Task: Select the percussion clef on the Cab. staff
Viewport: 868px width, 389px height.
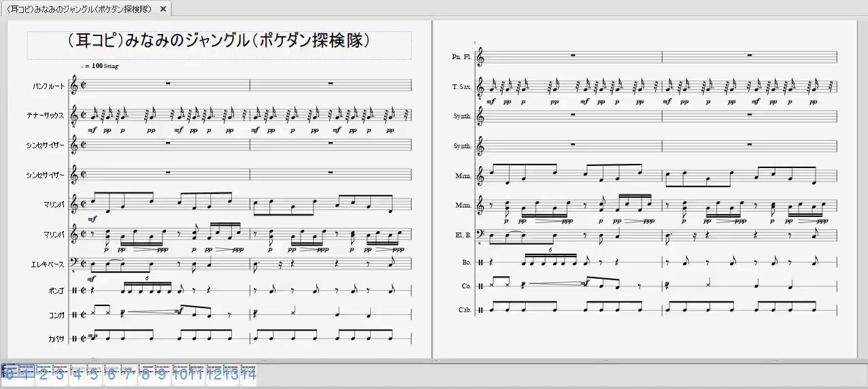Action: 480,310
